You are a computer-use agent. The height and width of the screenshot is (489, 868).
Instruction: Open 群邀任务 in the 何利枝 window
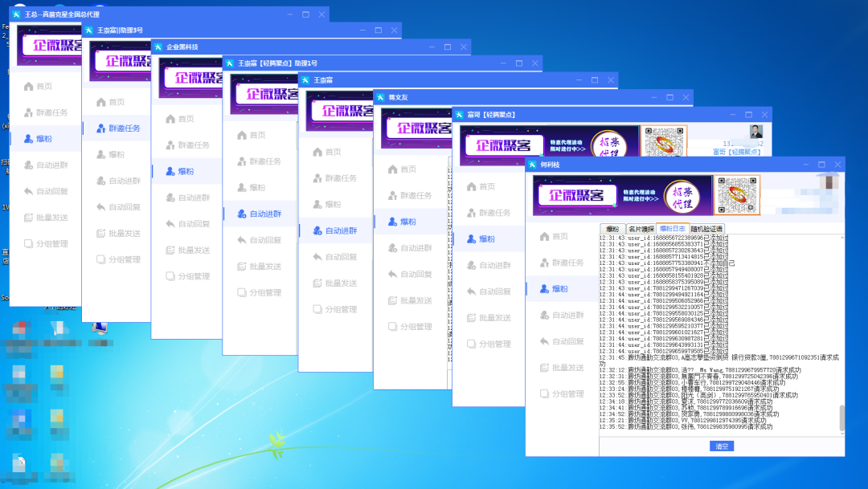pyautogui.click(x=561, y=263)
